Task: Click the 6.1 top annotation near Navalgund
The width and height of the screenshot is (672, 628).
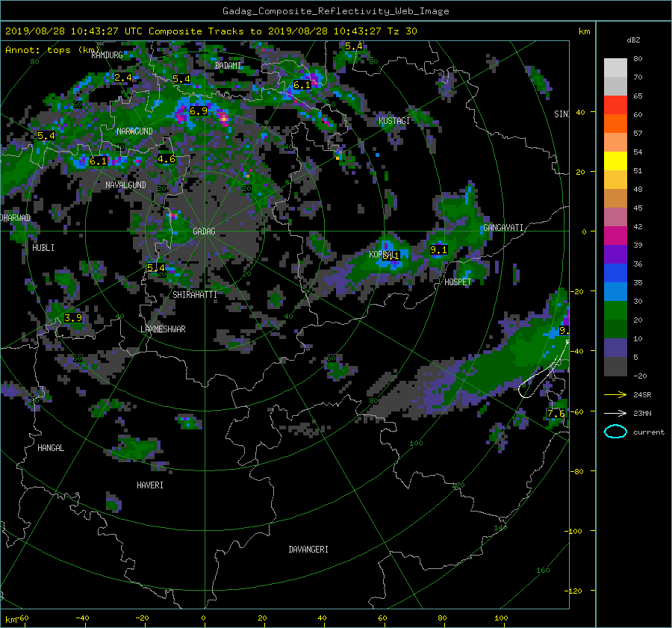Action: [x=98, y=161]
